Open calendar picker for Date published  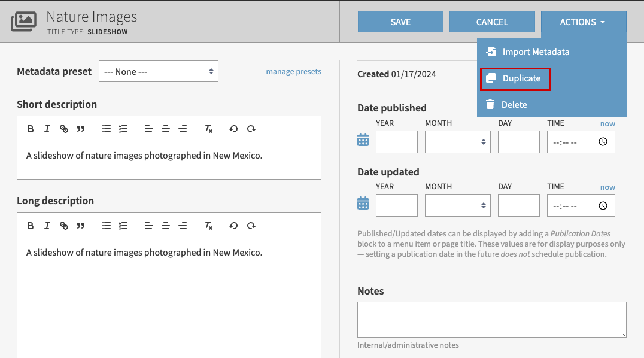(x=363, y=140)
